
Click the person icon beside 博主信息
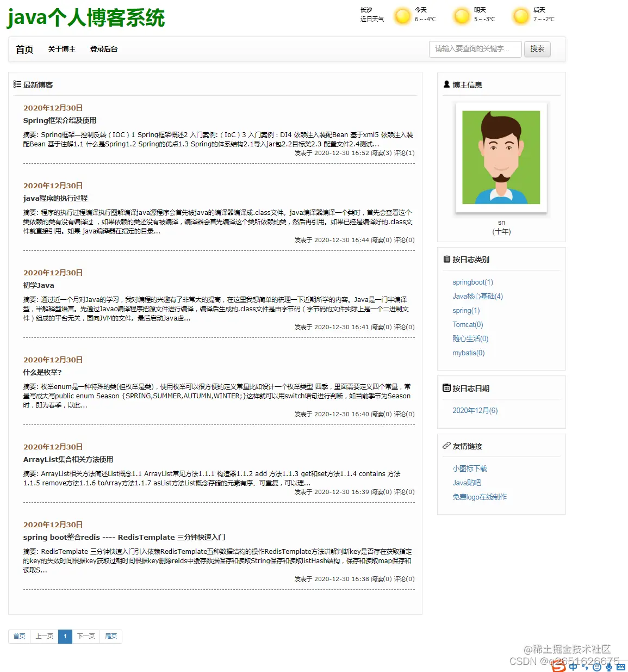tap(446, 84)
